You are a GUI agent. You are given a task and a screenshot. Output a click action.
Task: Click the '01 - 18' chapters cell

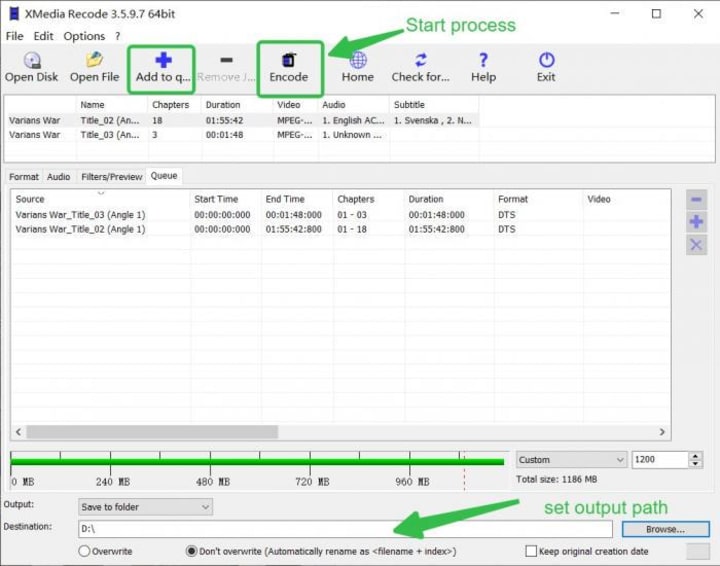pyautogui.click(x=352, y=229)
